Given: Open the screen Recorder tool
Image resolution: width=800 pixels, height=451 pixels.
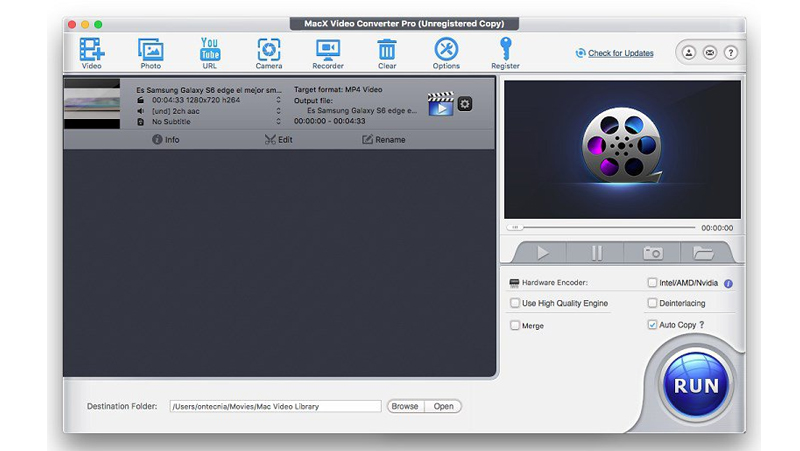Looking at the screenshot, I should tap(328, 53).
